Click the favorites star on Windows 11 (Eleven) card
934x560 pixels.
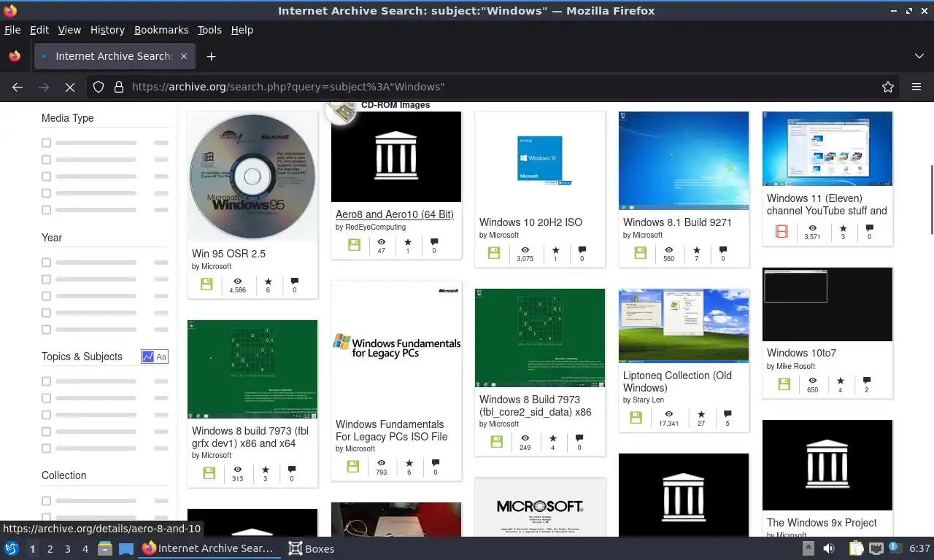(843, 228)
